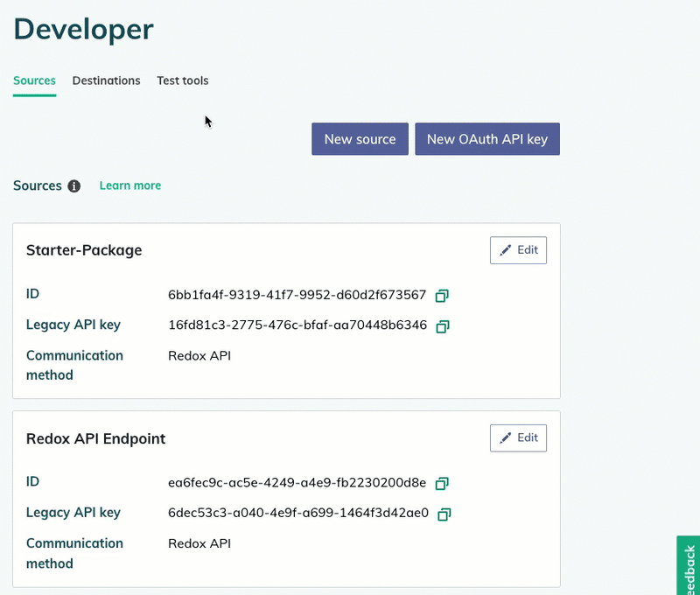Click the Starter-Package ID value text
Image resolution: width=700 pixels, height=595 pixels.
pyautogui.click(x=297, y=294)
